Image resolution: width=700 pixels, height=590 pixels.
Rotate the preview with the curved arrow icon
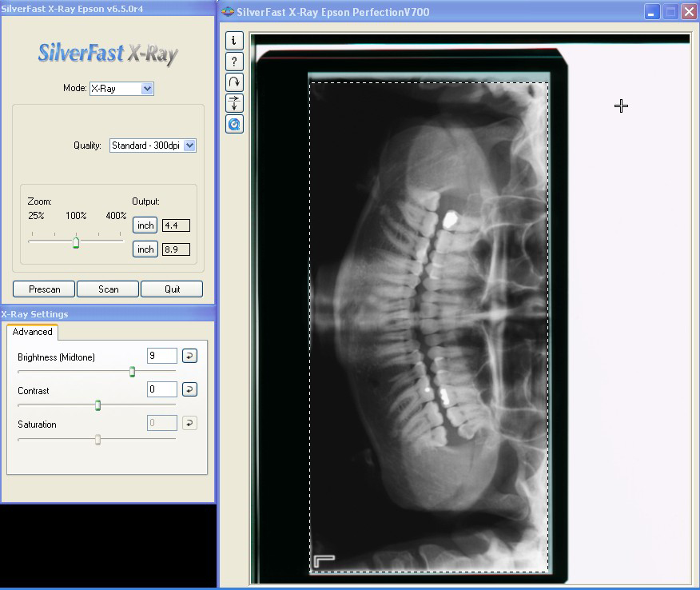pyautogui.click(x=234, y=82)
